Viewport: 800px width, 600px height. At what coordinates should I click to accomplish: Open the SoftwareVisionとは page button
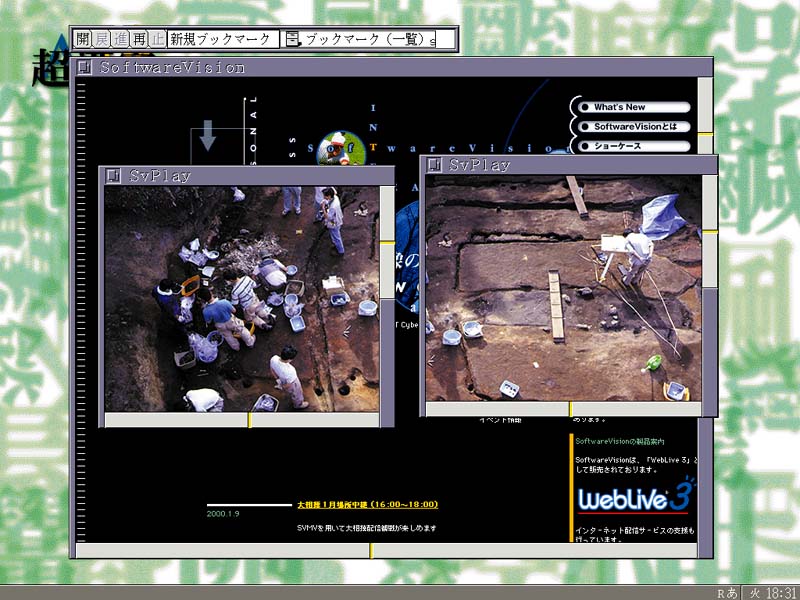(x=634, y=127)
